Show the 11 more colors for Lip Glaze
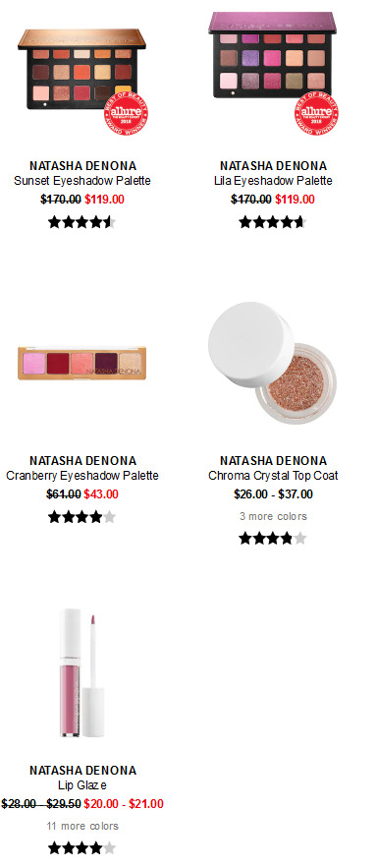377x868 pixels. [x=82, y=826]
